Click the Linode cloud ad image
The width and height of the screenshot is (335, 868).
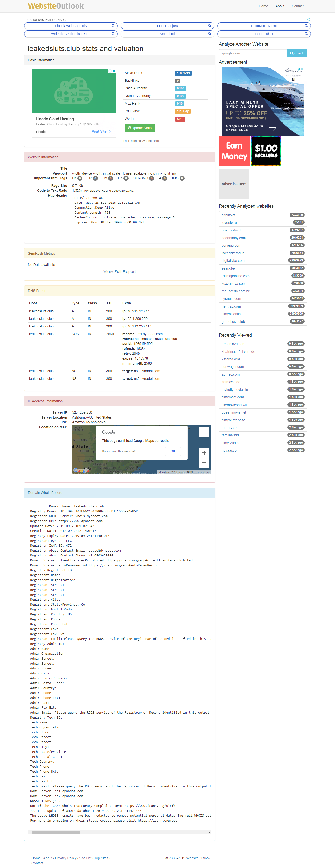[74, 91]
